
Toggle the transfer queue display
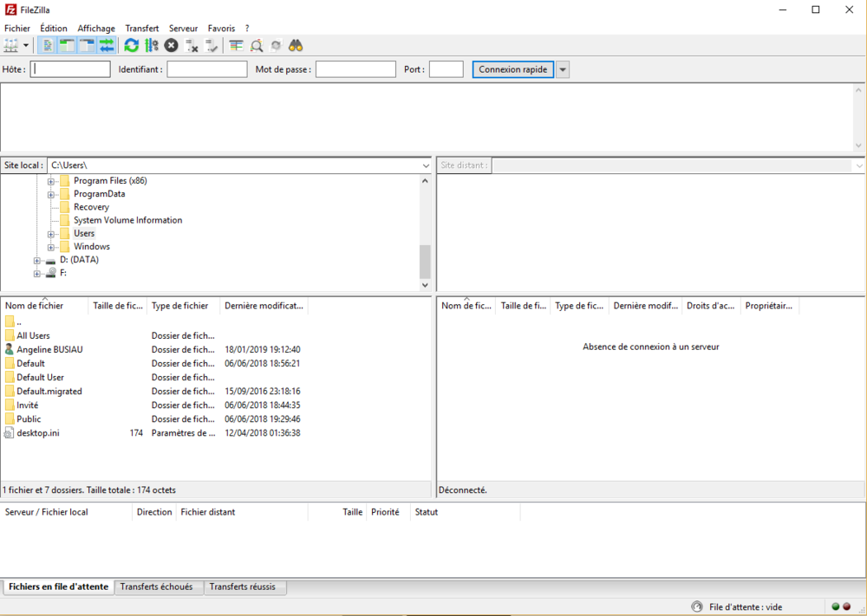(x=107, y=45)
